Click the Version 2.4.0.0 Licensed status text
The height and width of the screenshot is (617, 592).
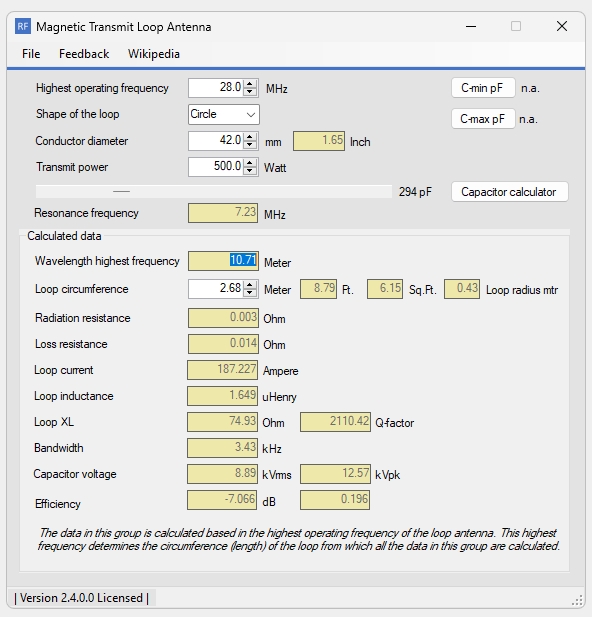click(81, 598)
